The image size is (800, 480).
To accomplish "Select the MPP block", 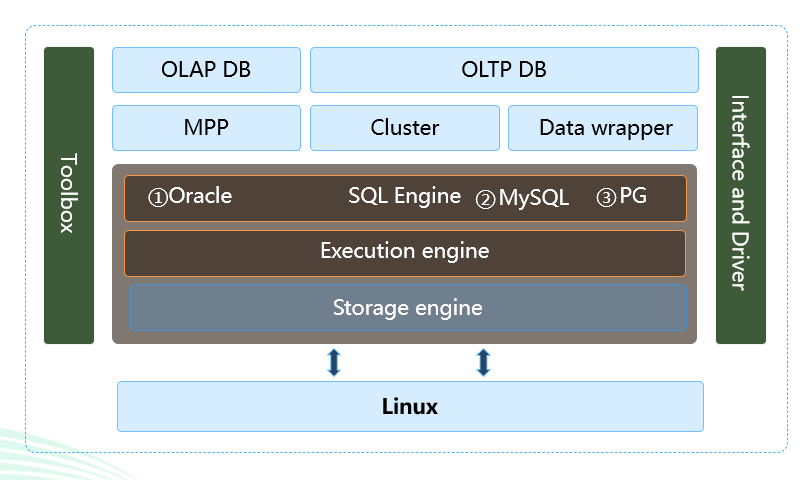I will pyautogui.click(x=206, y=128).
